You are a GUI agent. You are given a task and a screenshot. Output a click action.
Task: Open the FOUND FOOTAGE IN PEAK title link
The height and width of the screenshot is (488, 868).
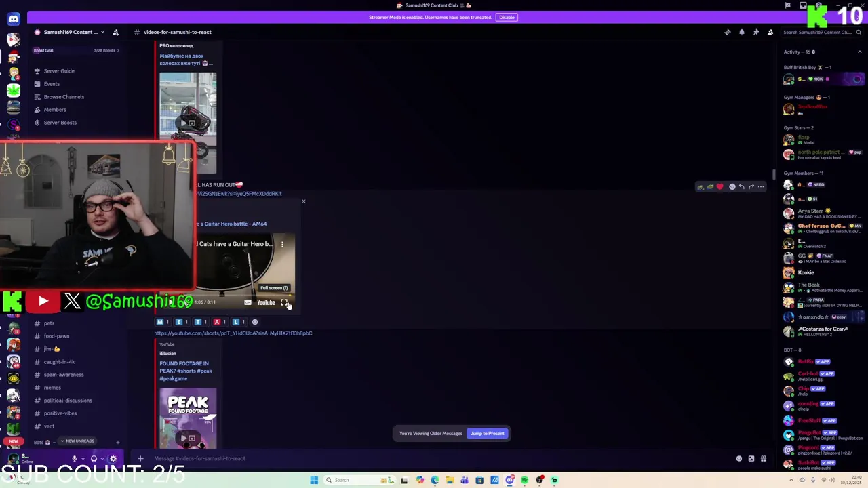click(x=186, y=371)
